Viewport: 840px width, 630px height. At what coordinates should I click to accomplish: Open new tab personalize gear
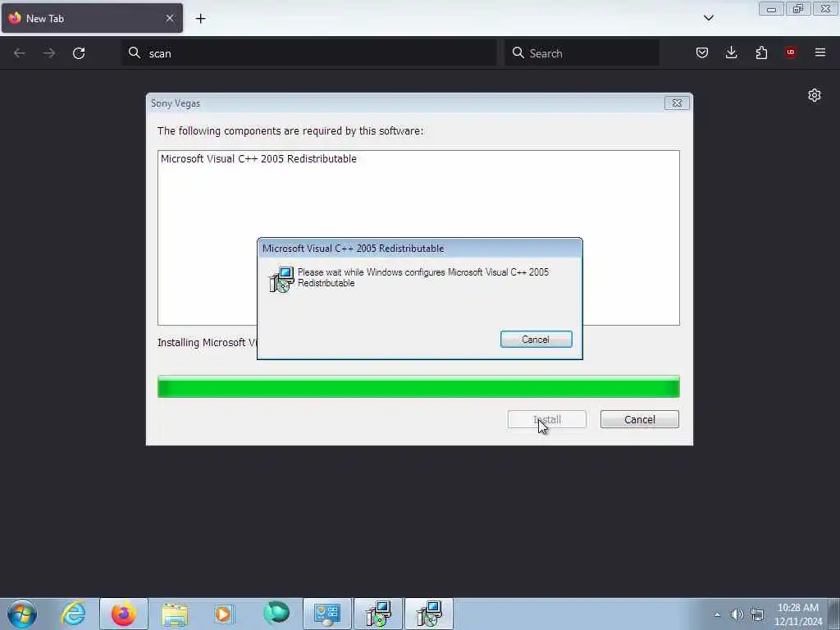coord(815,95)
